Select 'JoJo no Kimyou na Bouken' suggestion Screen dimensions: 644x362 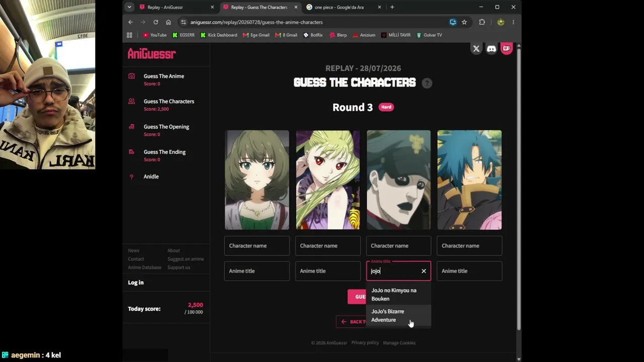click(398, 294)
